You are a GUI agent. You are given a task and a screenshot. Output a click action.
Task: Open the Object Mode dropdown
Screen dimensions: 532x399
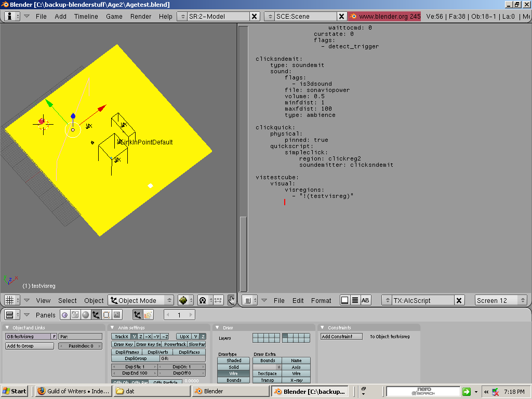coord(141,300)
